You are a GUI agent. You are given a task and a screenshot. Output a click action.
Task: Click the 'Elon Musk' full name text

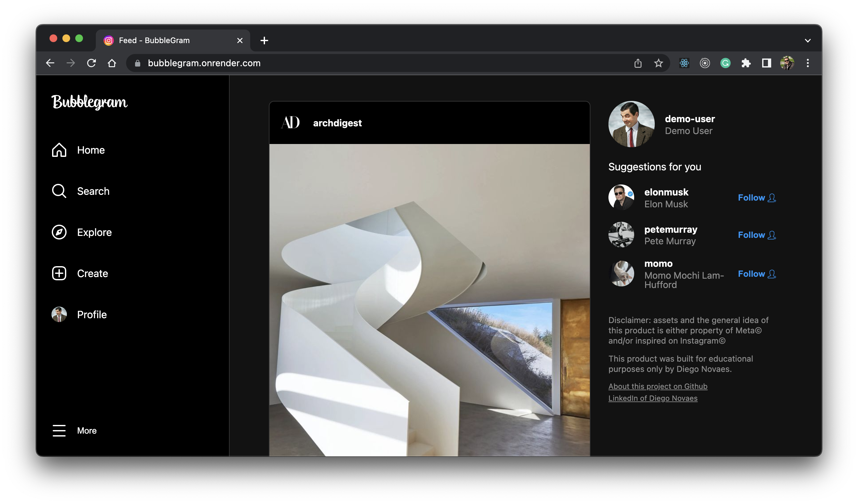click(666, 204)
